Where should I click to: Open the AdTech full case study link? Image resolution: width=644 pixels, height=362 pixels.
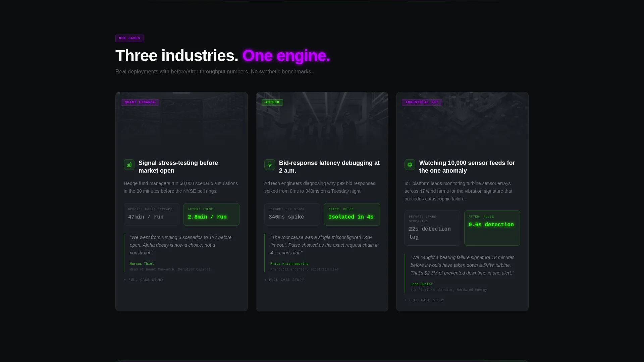click(x=284, y=280)
